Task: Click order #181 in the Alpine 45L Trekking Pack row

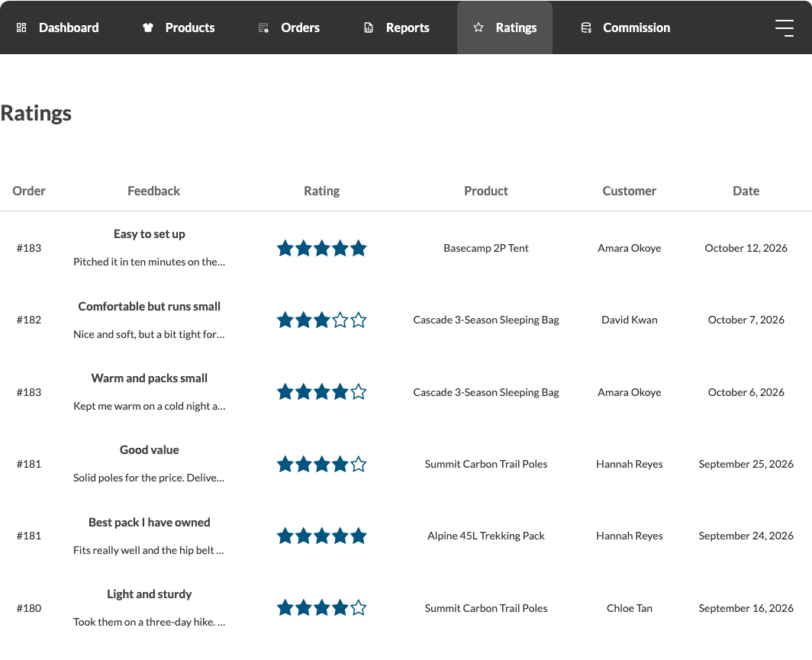Action: pos(29,536)
